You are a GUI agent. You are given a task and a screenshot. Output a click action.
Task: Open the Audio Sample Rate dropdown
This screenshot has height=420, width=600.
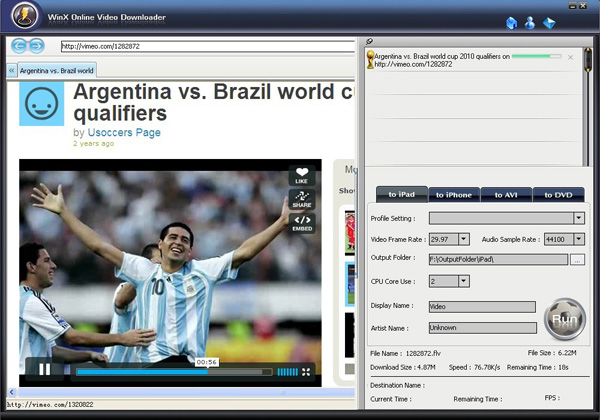point(579,239)
